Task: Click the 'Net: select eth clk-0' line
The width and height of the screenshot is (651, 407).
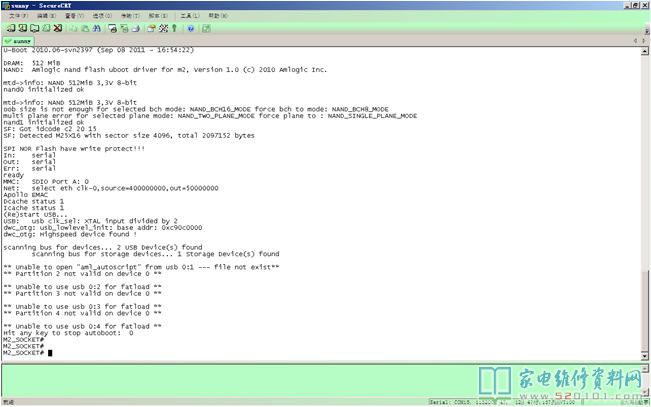Action: pyautogui.click(x=110, y=189)
